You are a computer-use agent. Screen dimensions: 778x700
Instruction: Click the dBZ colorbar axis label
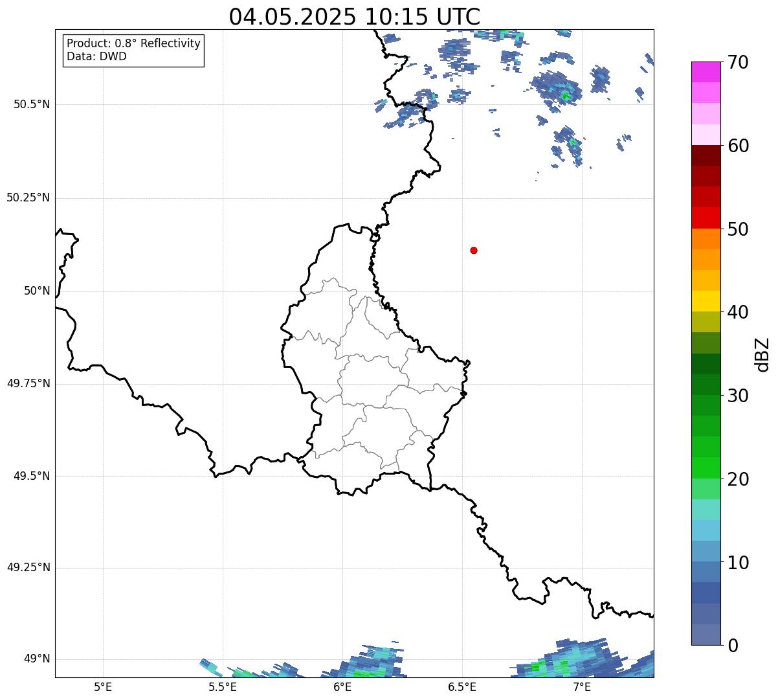pyautogui.click(x=762, y=354)
